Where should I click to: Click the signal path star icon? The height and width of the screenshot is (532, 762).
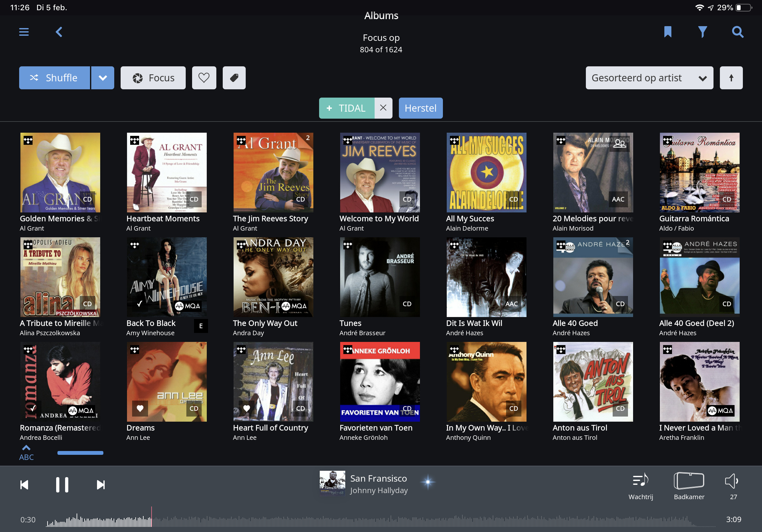click(428, 482)
